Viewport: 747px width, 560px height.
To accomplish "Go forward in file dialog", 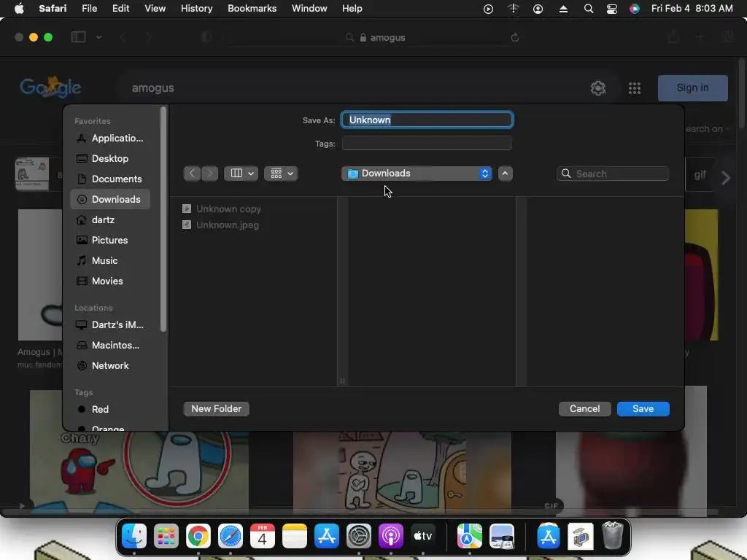I will [x=209, y=174].
